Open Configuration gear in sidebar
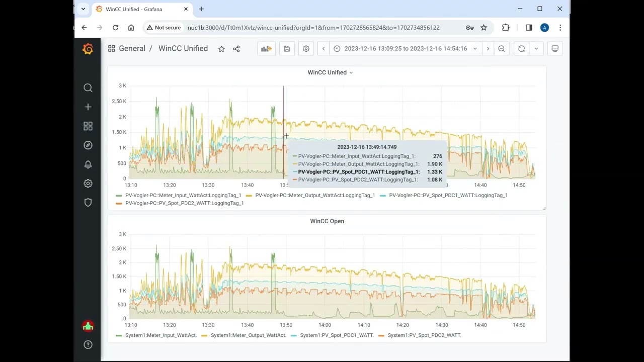The height and width of the screenshot is (362, 644). 88,184
